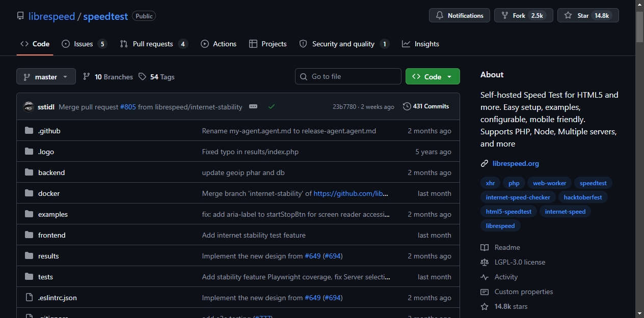Open commit 'Fixed typo in results/index.php'
The width and height of the screenshot is (644, 318).
tap(251, 152)
